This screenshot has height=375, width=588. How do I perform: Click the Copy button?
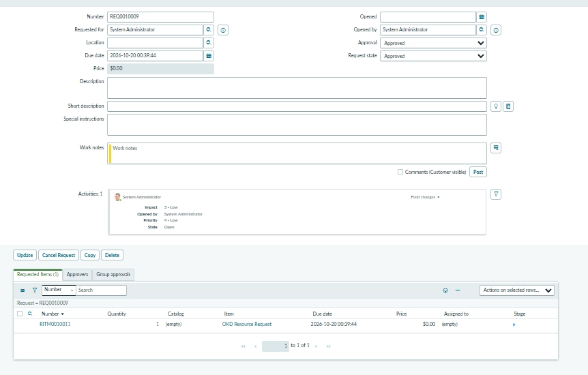click(90, 255)
